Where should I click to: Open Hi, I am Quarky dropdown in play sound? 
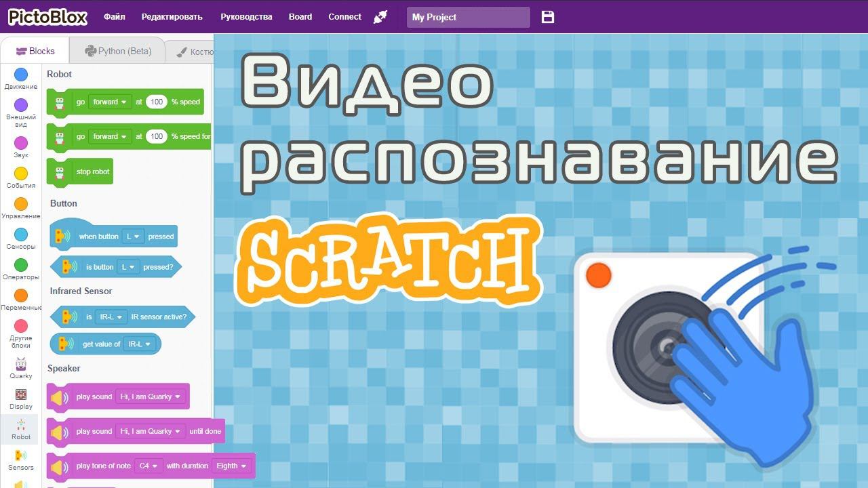pos(150,396)
